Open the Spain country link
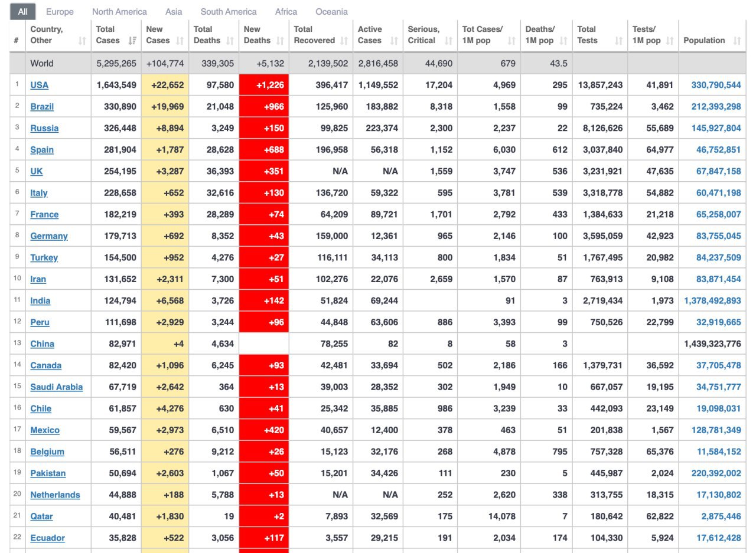The height and width of the screenshot is (553, 756). (x=42, y=150)
